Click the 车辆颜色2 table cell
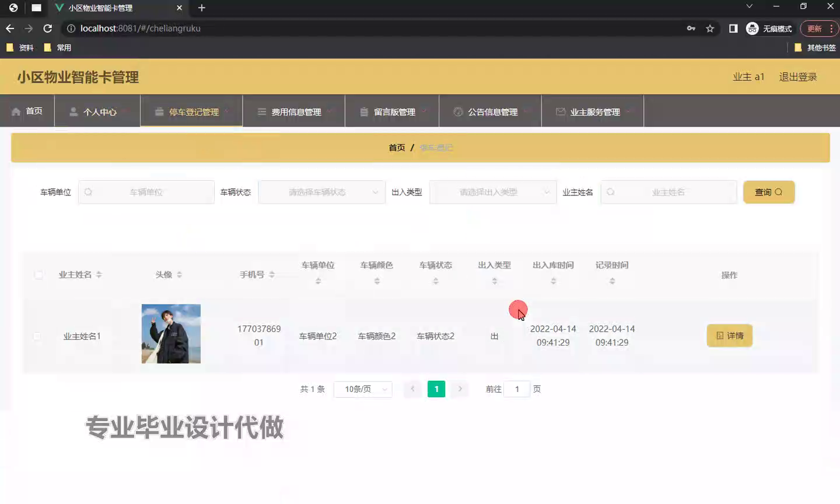This screenshot has width=840, height=504. coord(377,336)
